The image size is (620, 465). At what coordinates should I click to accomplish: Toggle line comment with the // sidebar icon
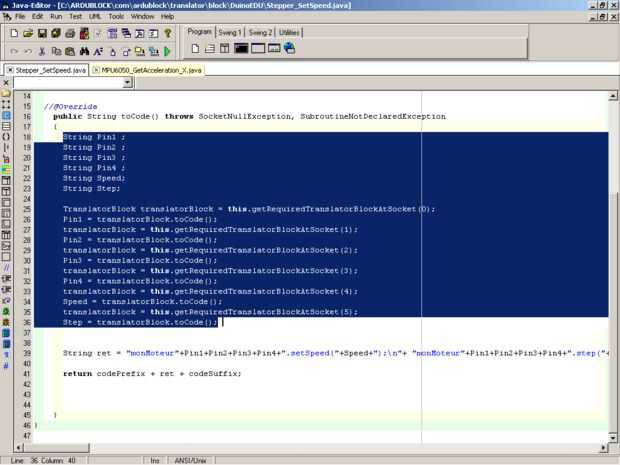(x=6, y=268)
